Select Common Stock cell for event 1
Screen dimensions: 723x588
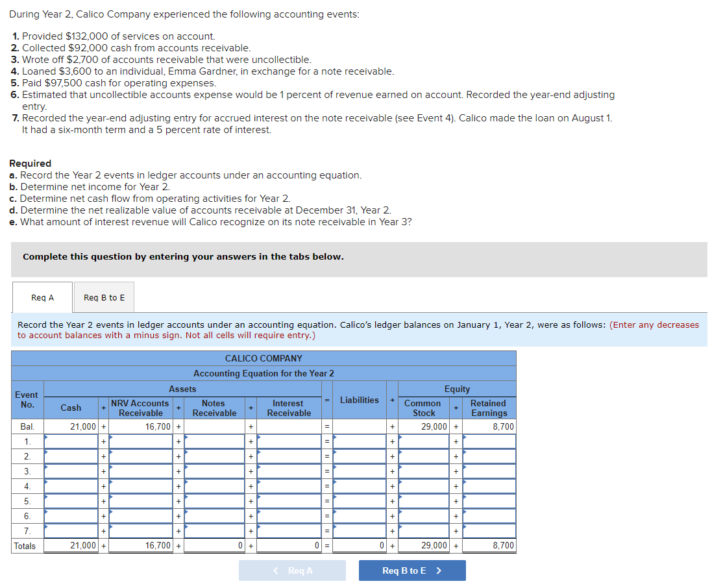[424, 441]
